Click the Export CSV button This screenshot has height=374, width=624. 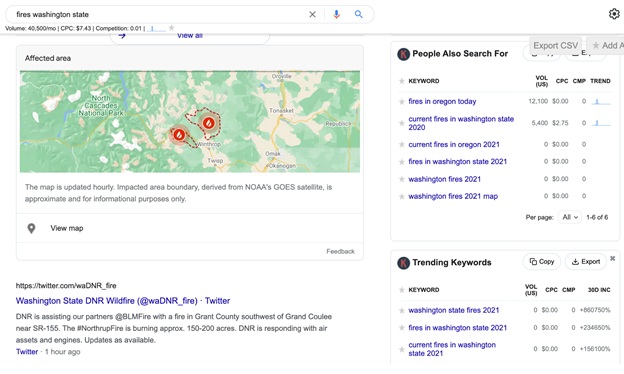click(x=556, y=45)
